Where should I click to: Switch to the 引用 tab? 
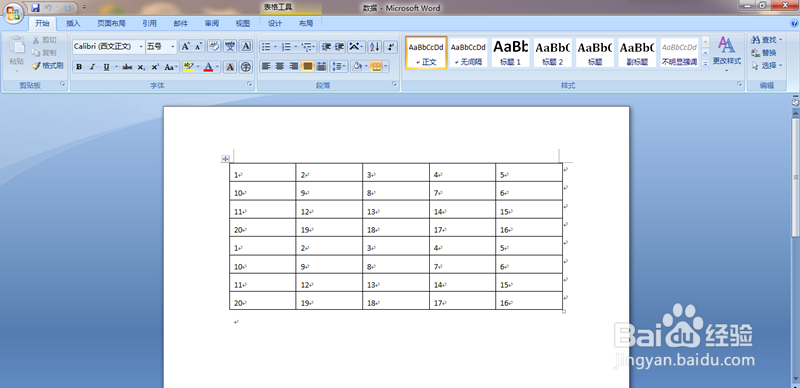(x=149, y=23)
